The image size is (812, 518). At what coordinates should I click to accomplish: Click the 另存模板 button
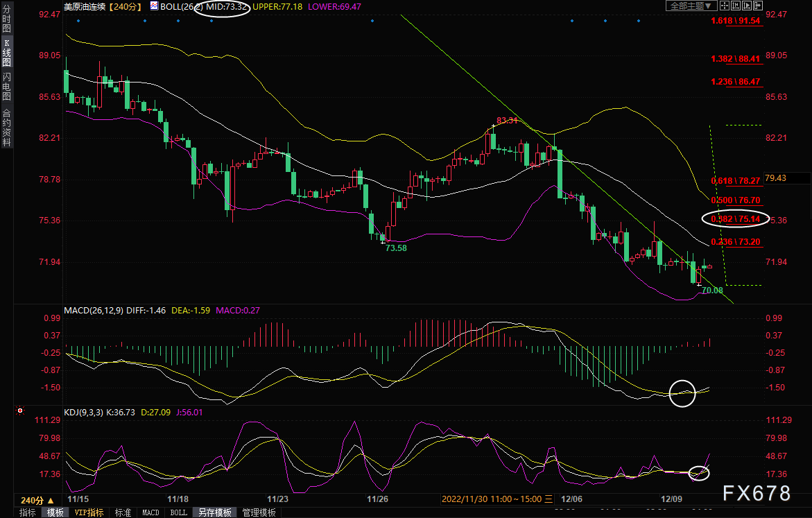[x=215, y=512]
